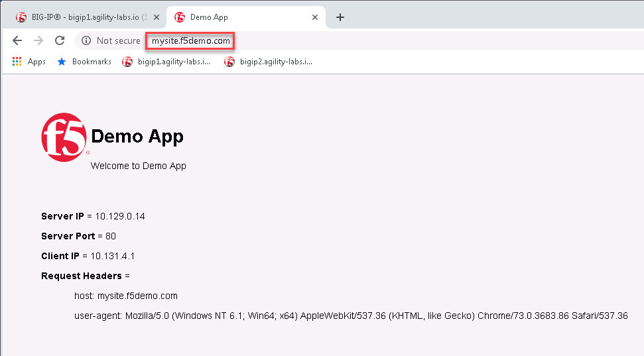644x356 pixels.
Task: Click the Client IP value 10.131.4.1
Action: click(x=113, y=256)
